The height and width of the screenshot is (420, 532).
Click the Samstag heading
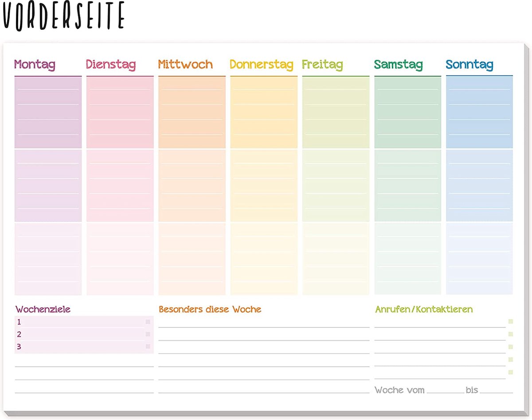tap(399, 65)
